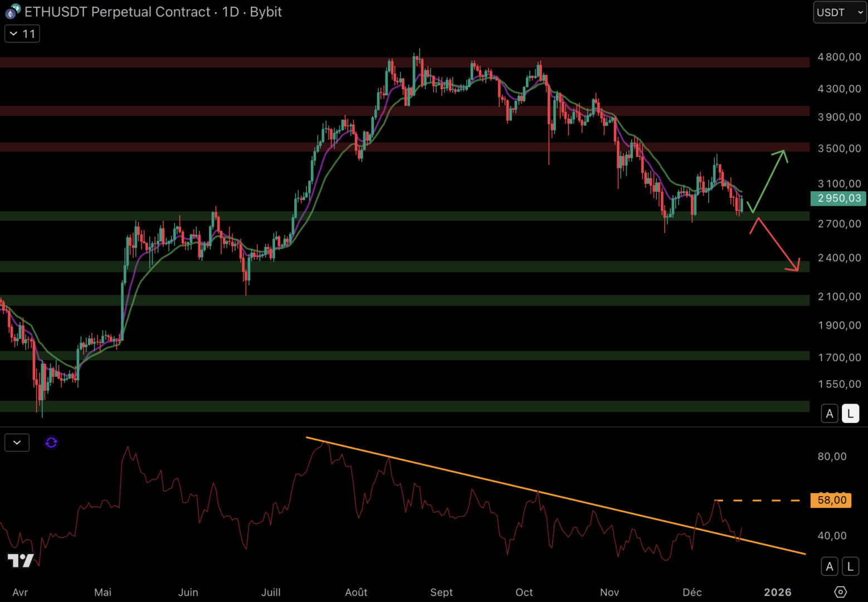
Task: Click the TradingView logo
Action: (x=21, y=560)
